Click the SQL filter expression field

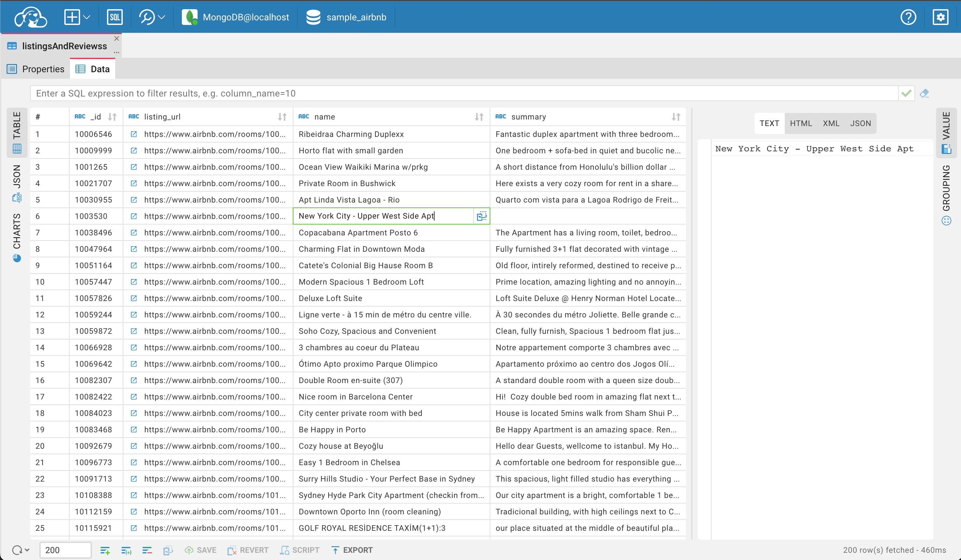point(464,94)
